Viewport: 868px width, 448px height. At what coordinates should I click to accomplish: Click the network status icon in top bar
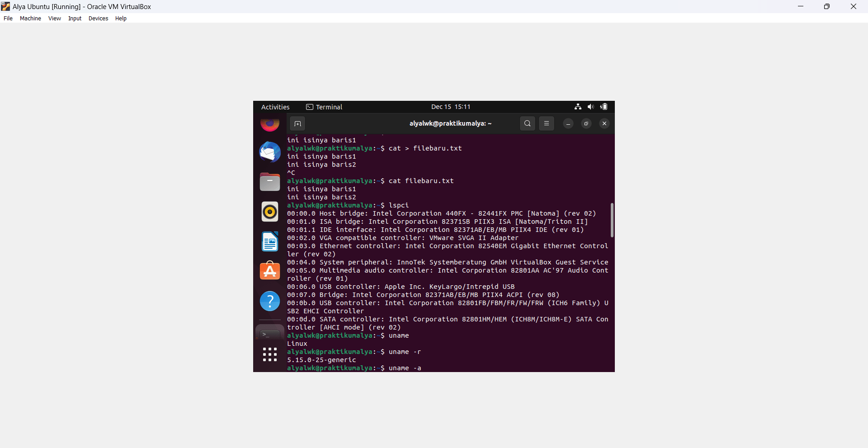[578, 107]
